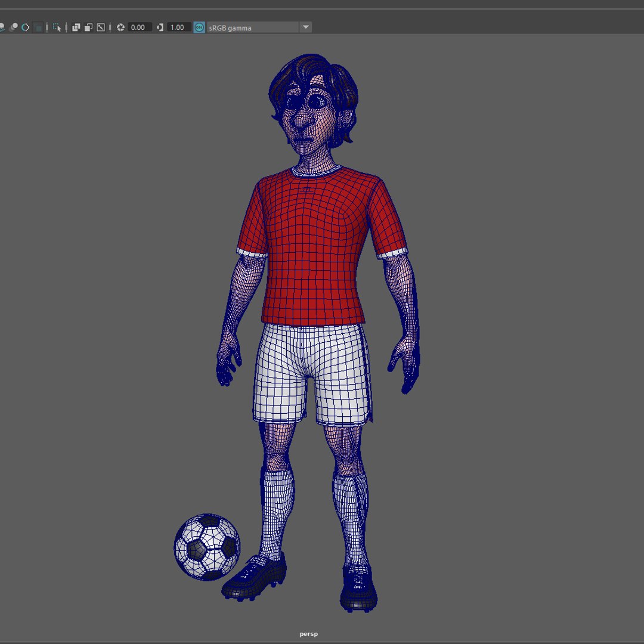
Task: Click the Isolate Select icon
Action: (57, 27)
